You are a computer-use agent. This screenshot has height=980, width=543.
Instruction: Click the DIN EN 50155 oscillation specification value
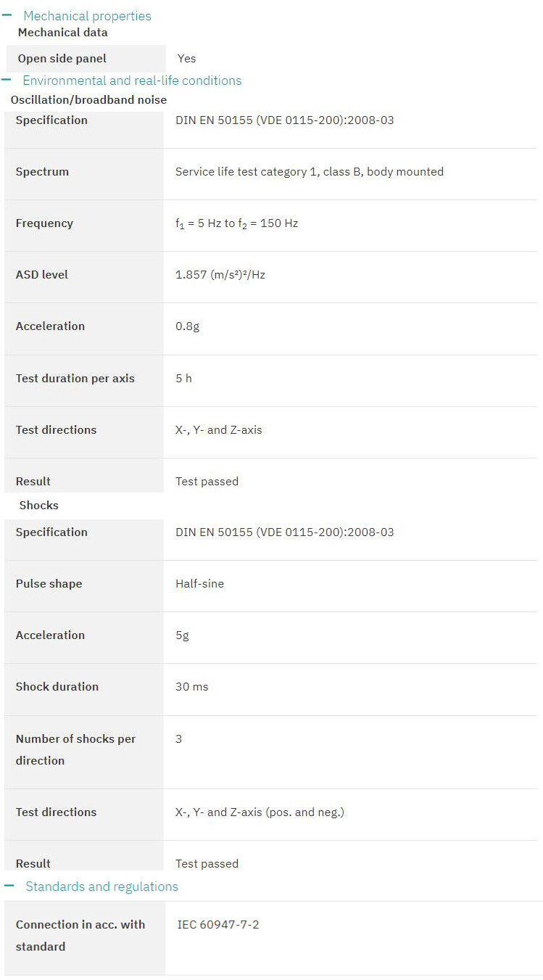pyautogui.click(x=285, y=120)
